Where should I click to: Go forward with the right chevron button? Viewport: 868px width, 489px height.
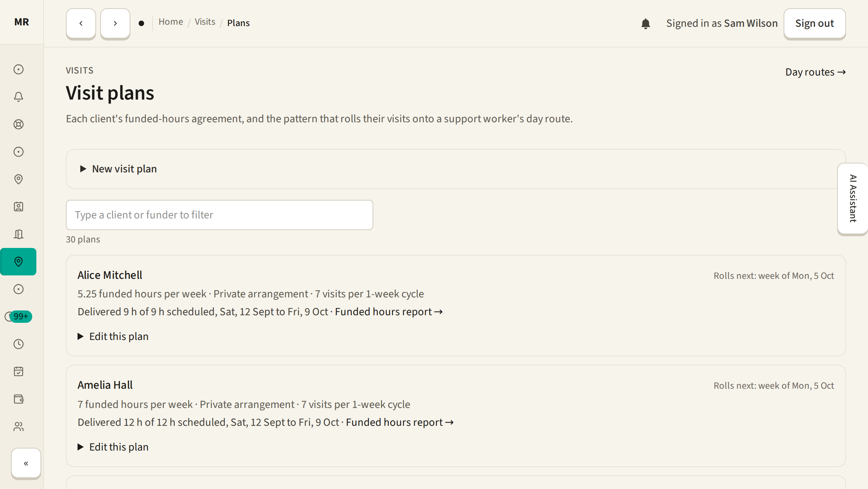tap(115, 23)
